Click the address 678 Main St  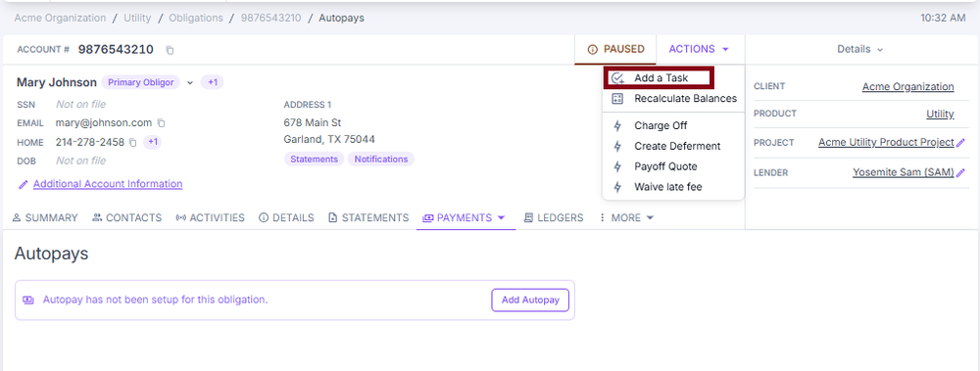[x=313, y=123]
